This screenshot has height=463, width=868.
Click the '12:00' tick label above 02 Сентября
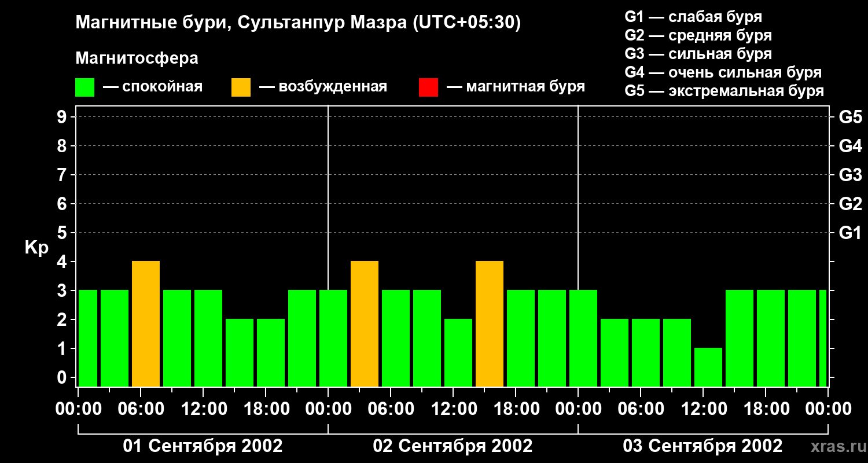click(x=453, y=409)
